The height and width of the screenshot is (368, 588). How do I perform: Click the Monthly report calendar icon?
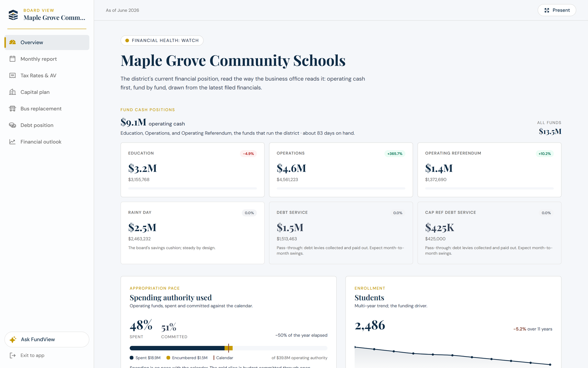click(x=13, y=59)
